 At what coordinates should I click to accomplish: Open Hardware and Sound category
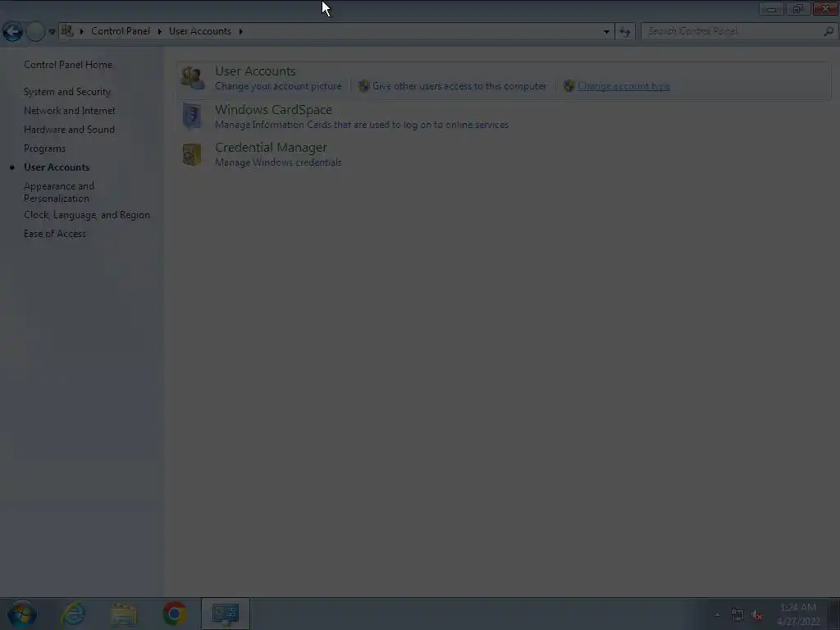(69, 130)
